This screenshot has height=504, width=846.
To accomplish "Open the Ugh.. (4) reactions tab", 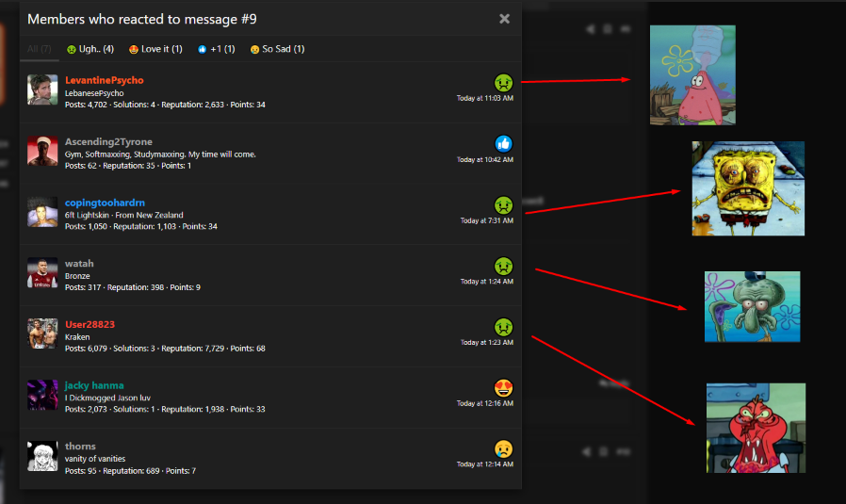I will point(90,49).
